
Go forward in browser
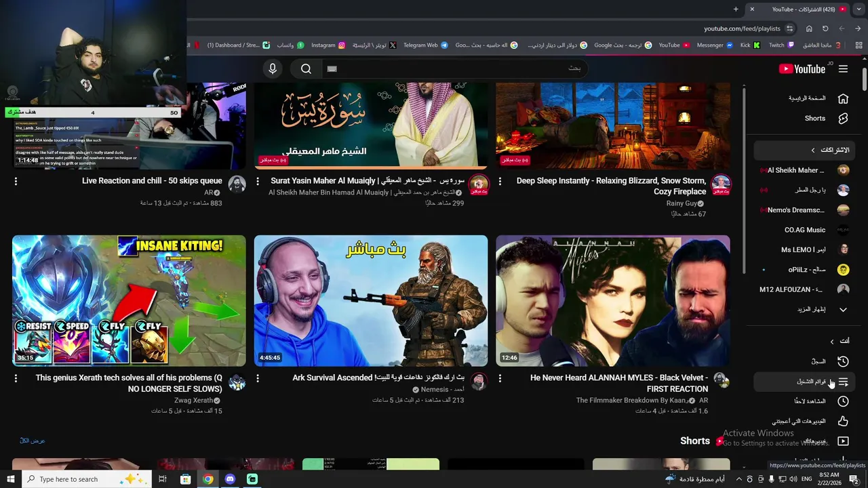coord(842,28)
